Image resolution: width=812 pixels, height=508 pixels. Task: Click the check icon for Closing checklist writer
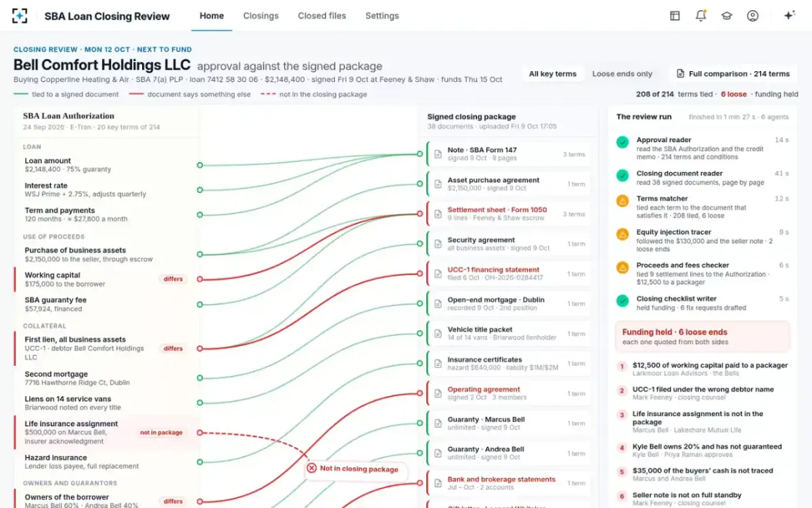click(x=623, y=301)
